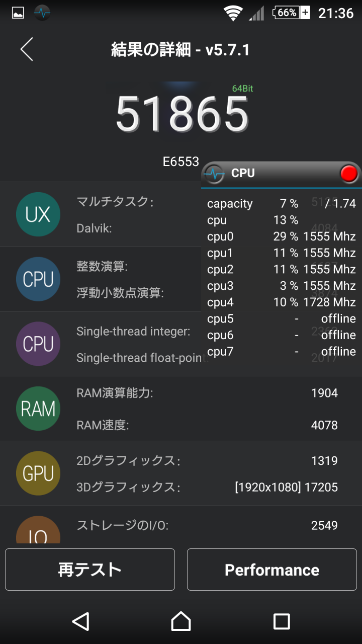The width and height of the screenshot is (362, 644).
Task: Tap the back arrow in the header
Action: [27, 49]
